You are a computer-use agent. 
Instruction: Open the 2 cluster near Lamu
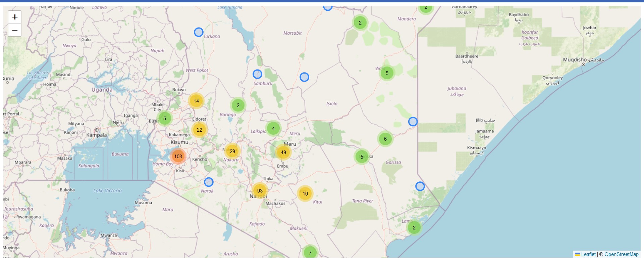point(414,227)
